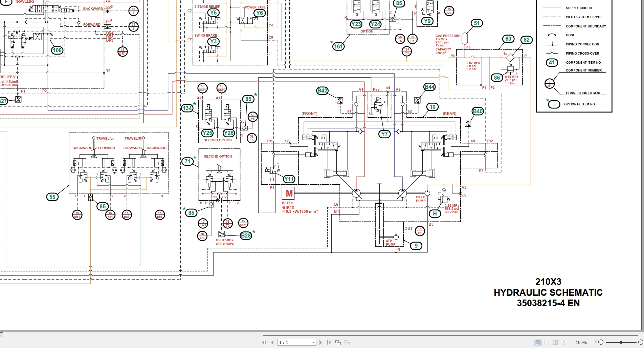Enable continuous page scrolling layout
Screen dimensions: 644x348
pos(546,342)
